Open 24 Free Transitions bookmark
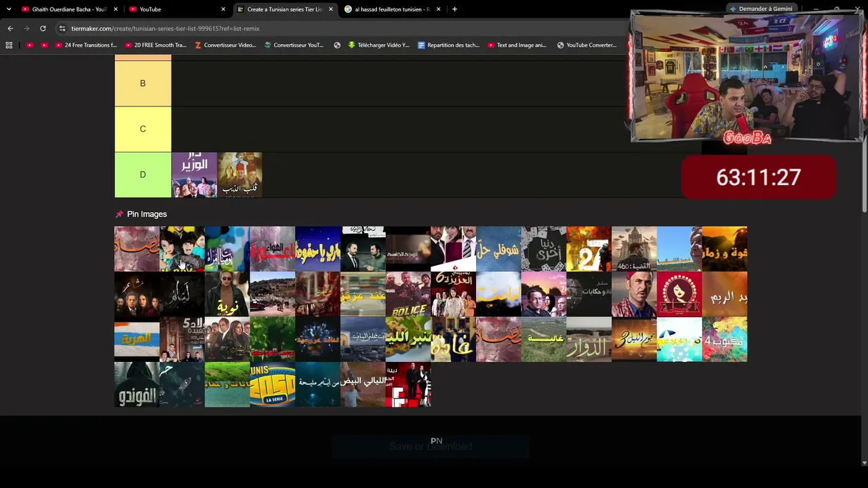This screenshot has height=488, width=868. tap(85, 45)
